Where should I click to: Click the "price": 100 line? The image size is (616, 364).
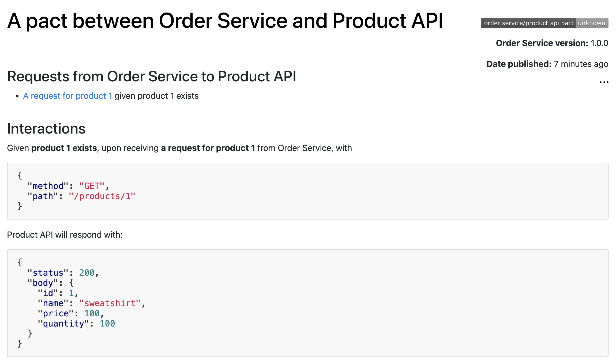[x=71, y=313]
